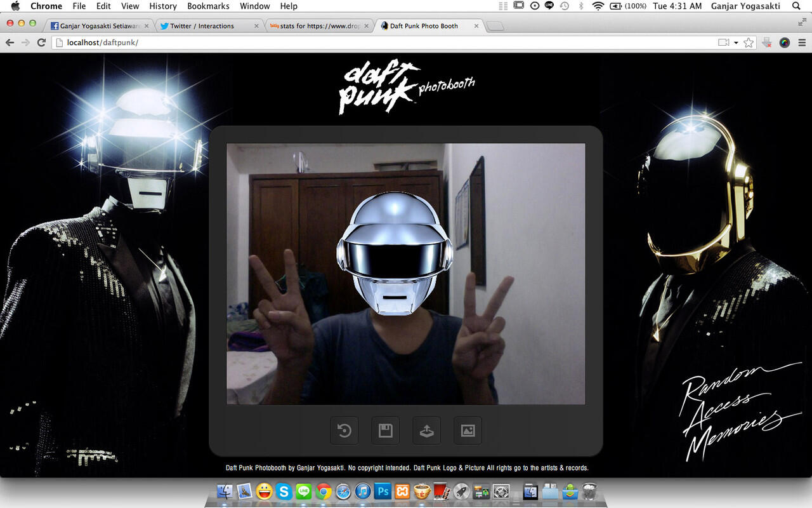Open LINE from the dock
The image size is (812, 508).
pyautogui.click(x=304, y=491)
